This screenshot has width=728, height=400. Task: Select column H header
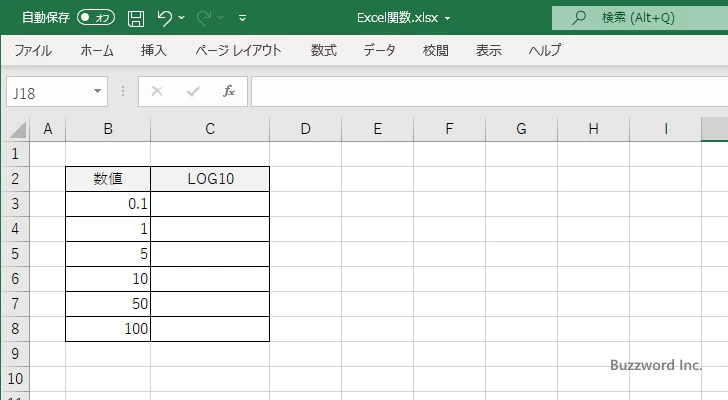click(593, 129)
